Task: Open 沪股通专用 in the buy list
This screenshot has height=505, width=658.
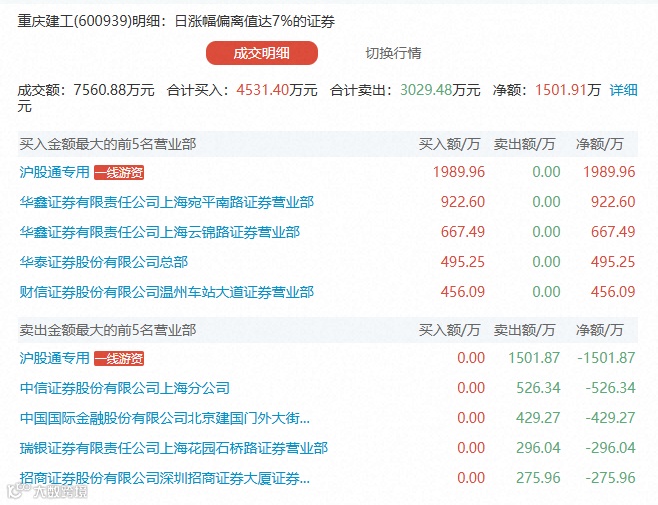Action: tap(55, 172)
